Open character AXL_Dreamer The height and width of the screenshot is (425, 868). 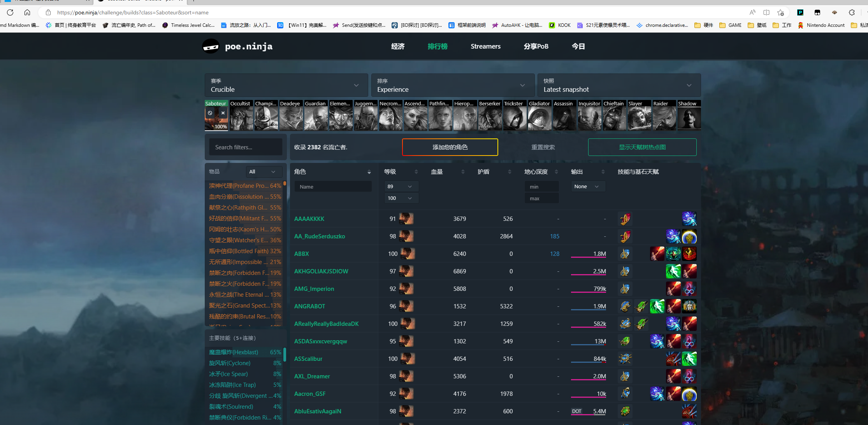pos(312,376)
